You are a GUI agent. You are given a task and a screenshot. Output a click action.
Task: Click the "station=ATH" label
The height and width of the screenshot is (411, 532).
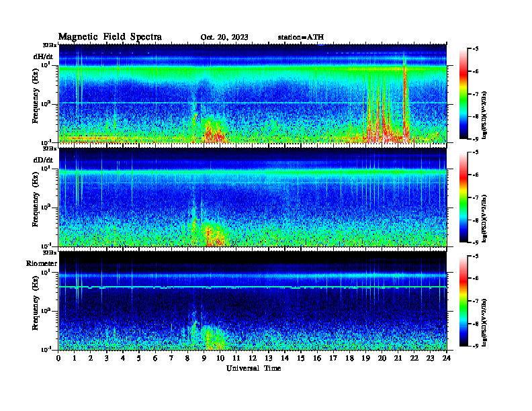(301, 38)
